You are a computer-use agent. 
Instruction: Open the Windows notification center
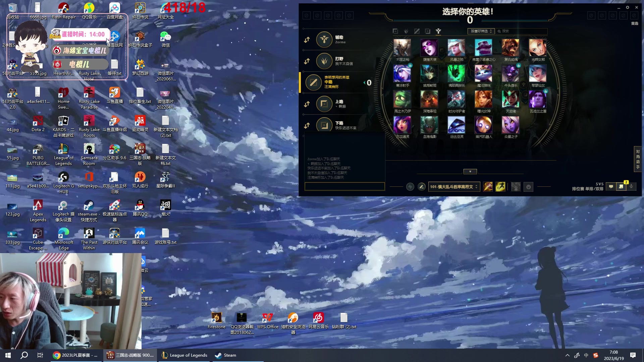633,355
